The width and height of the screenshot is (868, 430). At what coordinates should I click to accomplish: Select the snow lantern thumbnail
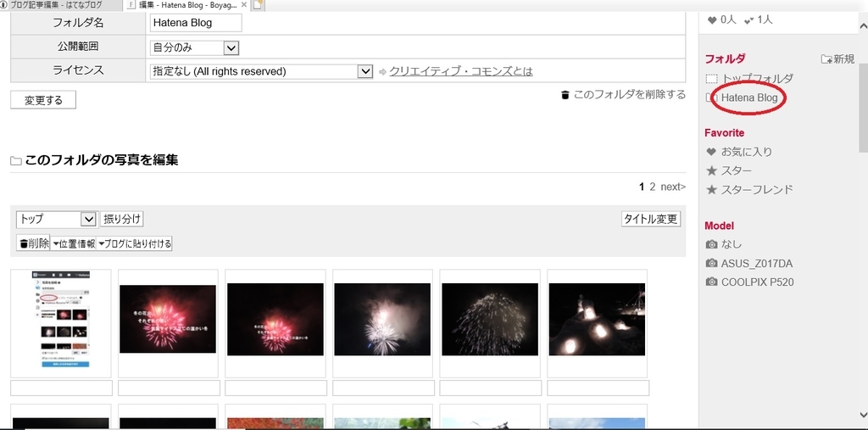coord(597,319)
